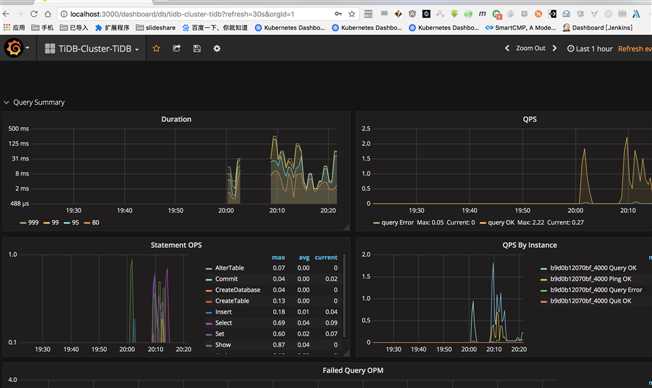Open the 扩展程序 bookmark
Image resolution: width=652 pixels, height=388 pixels.
pyautogui.click(x=112, y=27)
